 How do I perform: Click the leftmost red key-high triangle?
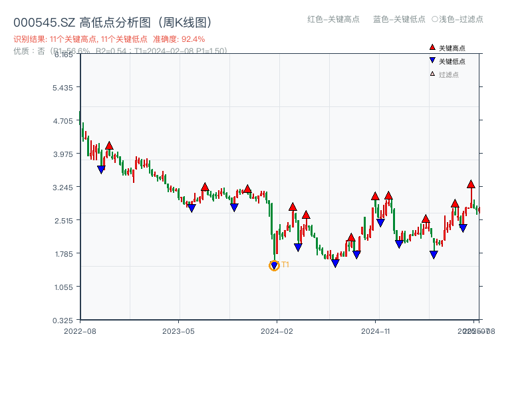(x=109, y=146)
